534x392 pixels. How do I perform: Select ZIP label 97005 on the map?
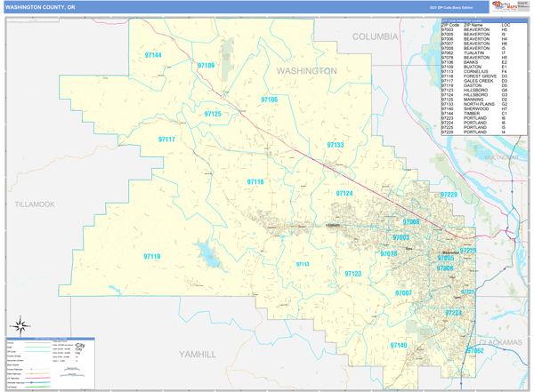(x=446, y=259)
